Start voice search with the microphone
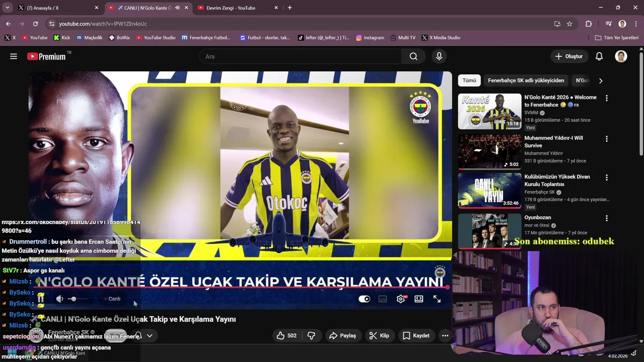This screenshot has height=362, width=644. point(439,56)
